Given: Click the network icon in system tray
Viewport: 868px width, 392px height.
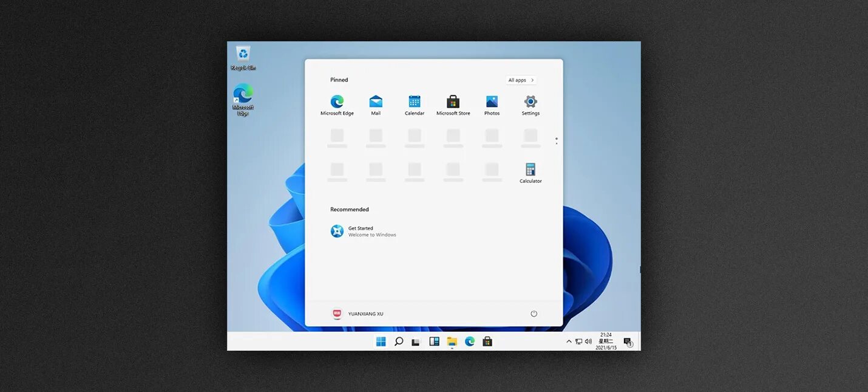Looking at the screenshot, I should point(578,342).
